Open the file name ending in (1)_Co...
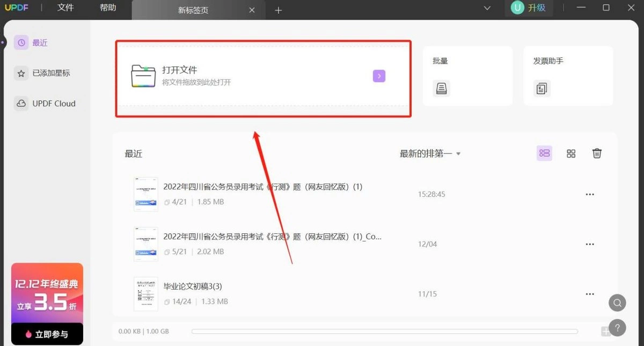This screenshot has height=346, width=644. point(273,236)
